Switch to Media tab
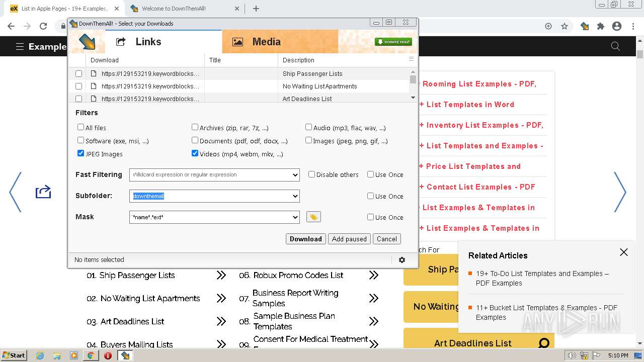This screenshot has height=362, width=644. (x=280, y=42)
